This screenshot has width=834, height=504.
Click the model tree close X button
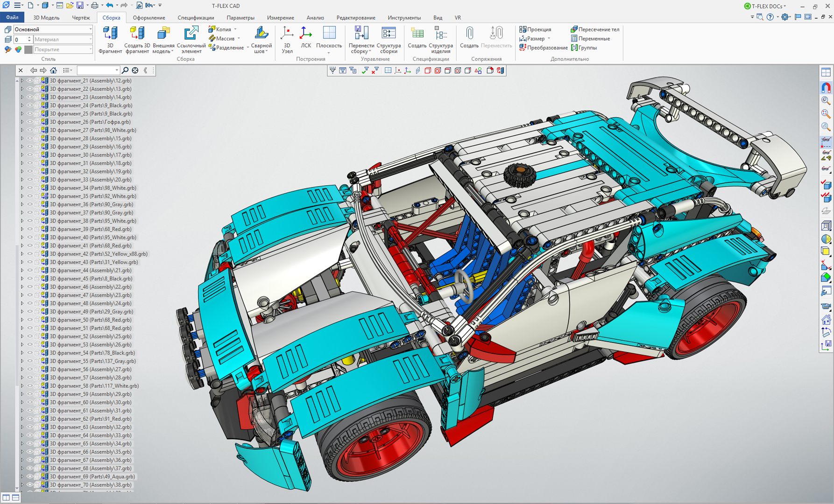[21, 70]
